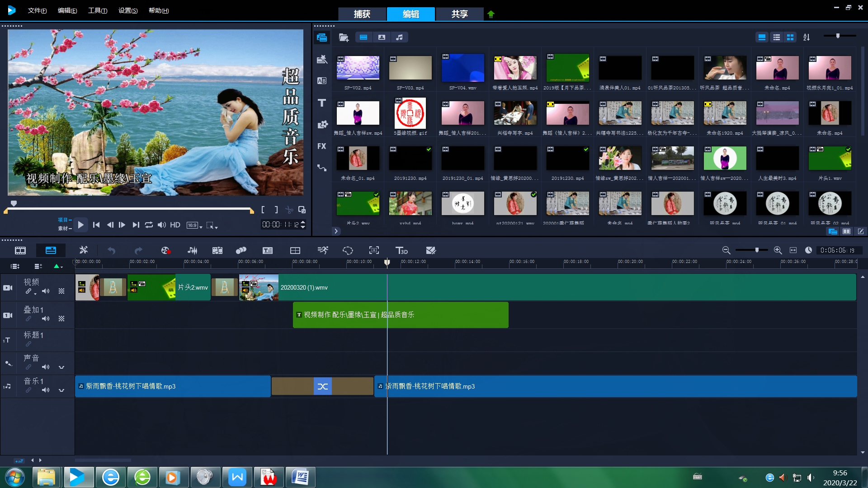This screenshot has height=488, width=868.
Task: Fit project in timeline window
Action: click(793, 250)
